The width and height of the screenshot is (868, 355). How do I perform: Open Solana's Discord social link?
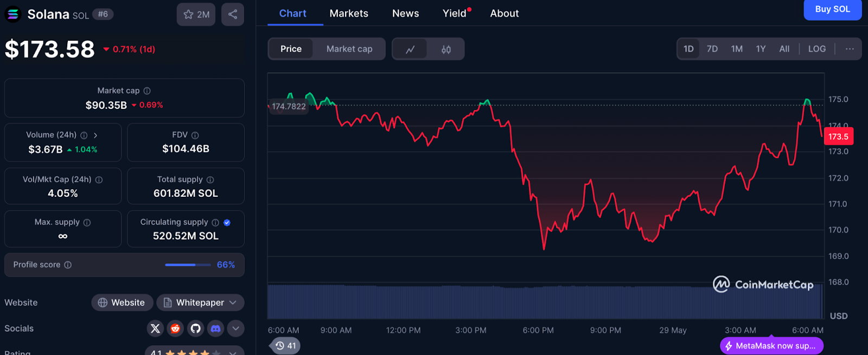[215, 328]
